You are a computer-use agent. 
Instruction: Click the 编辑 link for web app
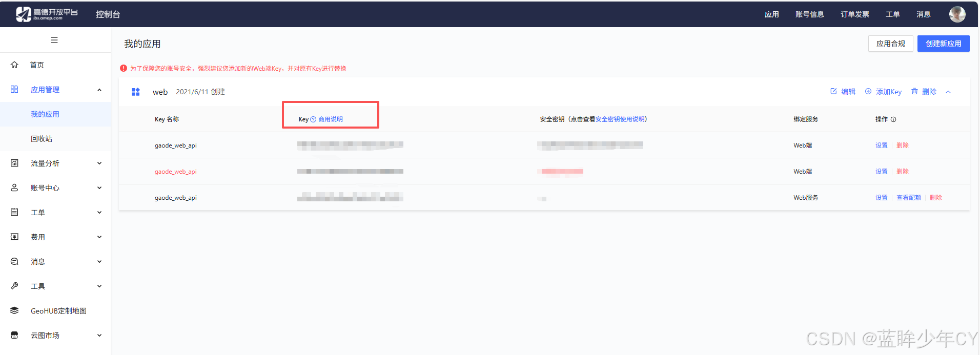coord(848,92)
